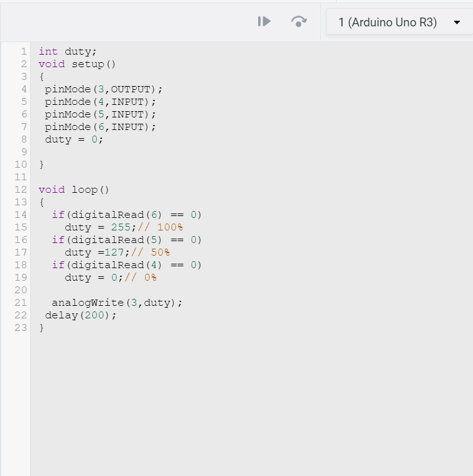
Task: Click the 'analogWrite(3,duty);' line
Action: pyautogui.click(x=117, y=303)
